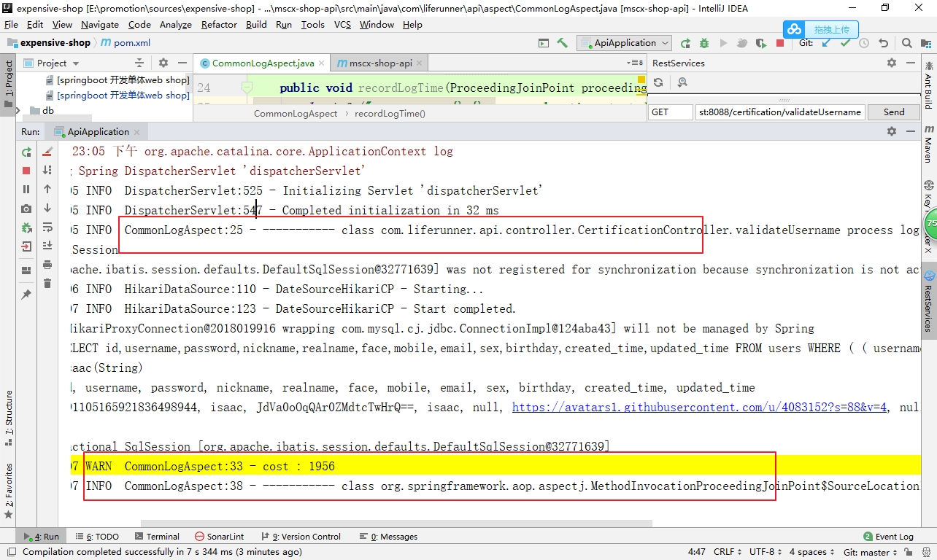Change the UTF-8 file encoding
Viewport: 937px width, 560px height.
pyautogui.click(x=765, y=552)
